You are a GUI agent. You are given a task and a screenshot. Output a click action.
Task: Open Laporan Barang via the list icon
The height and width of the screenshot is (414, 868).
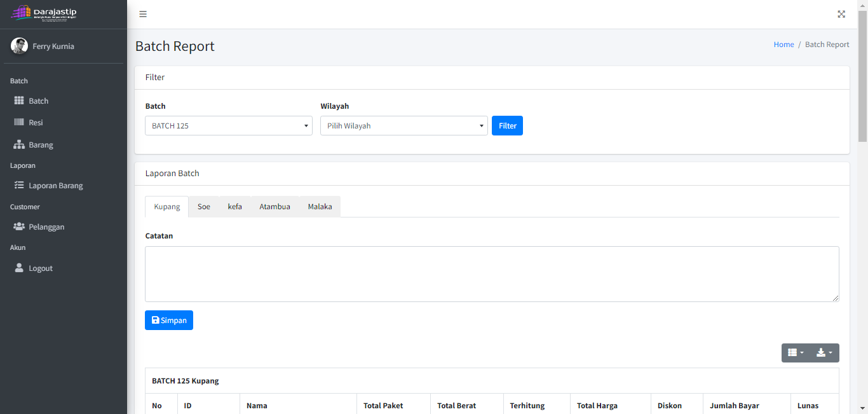point(19,186)
